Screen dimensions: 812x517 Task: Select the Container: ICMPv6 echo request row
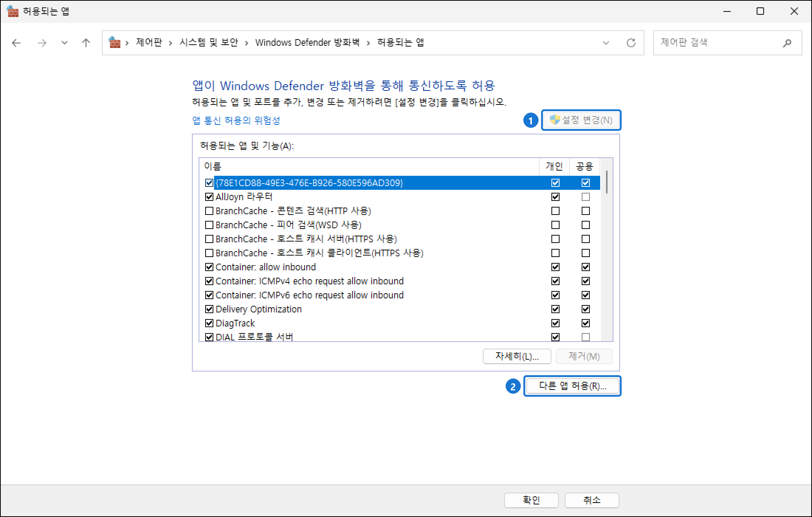click(400, 295)
